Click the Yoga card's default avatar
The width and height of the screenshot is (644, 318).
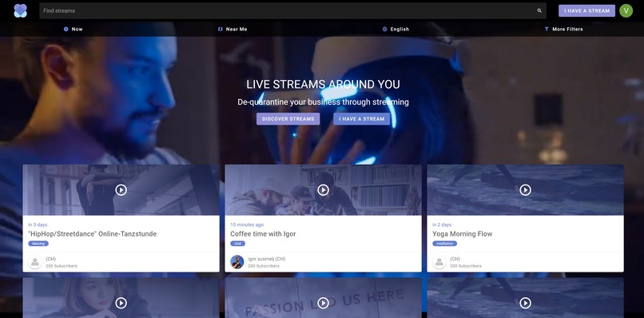(x=439, y=262)
